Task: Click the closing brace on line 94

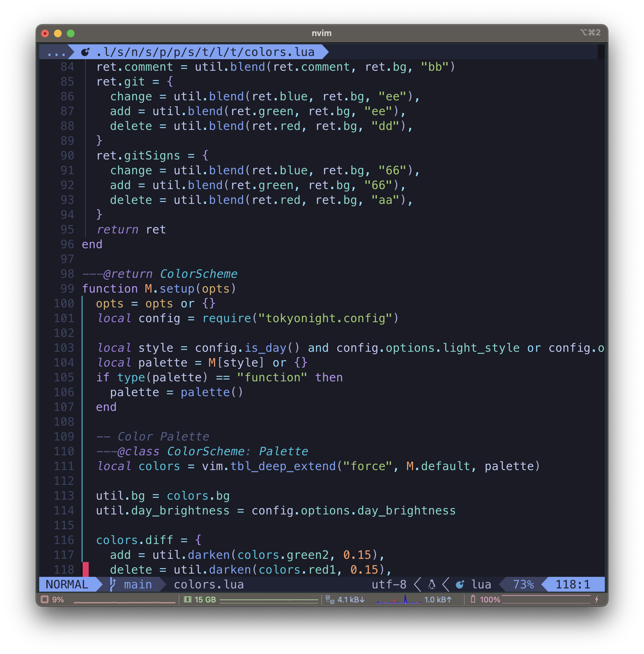Action: pos(99,214)
